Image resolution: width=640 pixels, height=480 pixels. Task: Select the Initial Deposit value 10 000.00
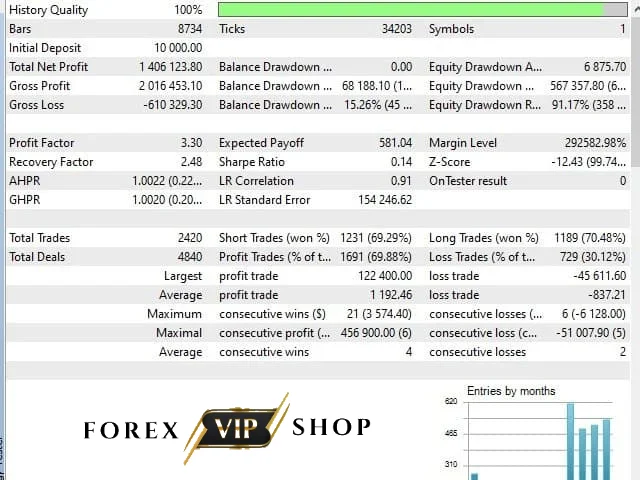(178, 48)
